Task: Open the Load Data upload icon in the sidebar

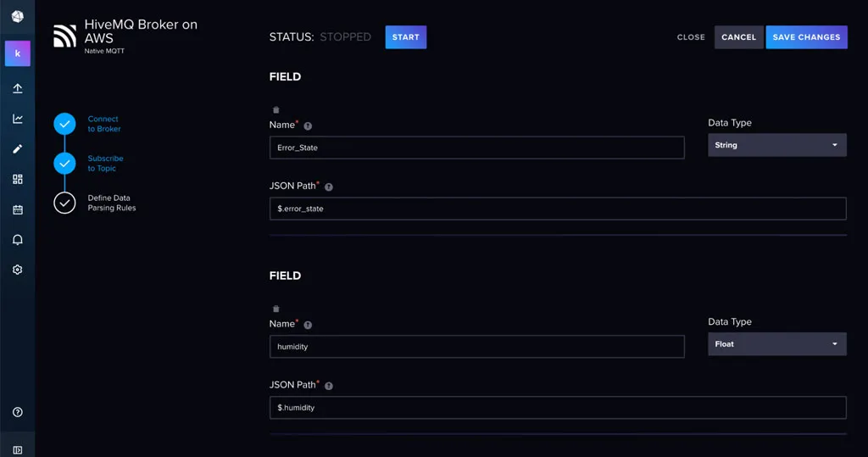Action: pos(18,89)
